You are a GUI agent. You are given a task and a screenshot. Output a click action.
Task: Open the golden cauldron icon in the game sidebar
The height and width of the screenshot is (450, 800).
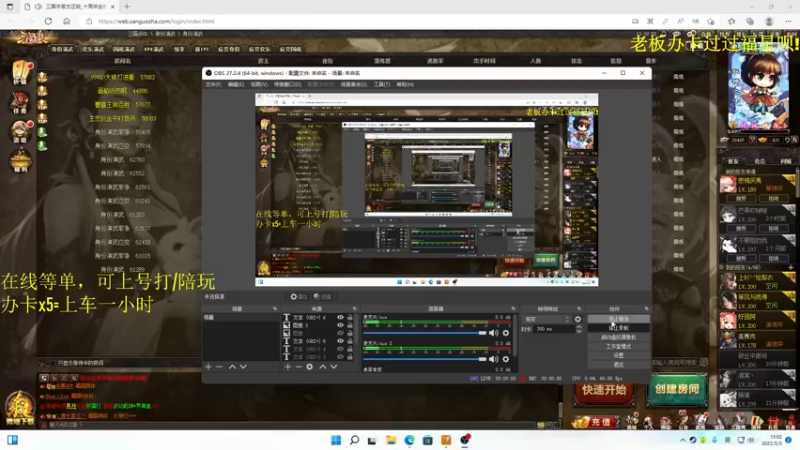(20, 161)
